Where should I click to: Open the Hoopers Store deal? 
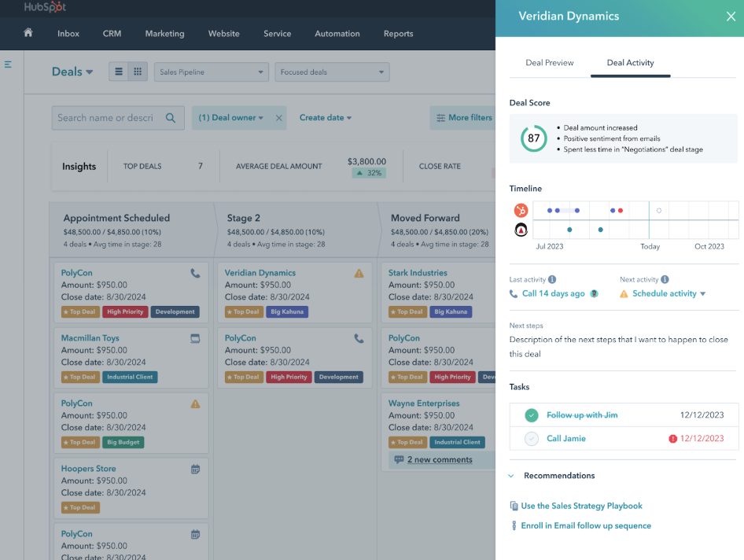88,469
